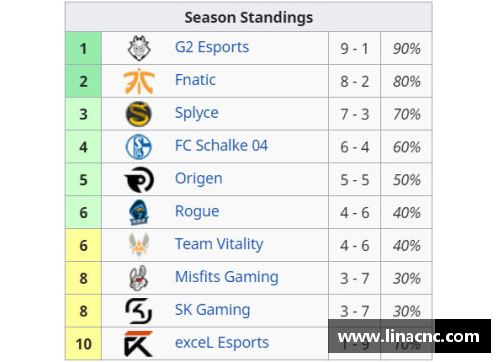The height and width of the screenshot is (362, 500).
Task: Open the Misfits Gaming link
Action: point(227,277)
